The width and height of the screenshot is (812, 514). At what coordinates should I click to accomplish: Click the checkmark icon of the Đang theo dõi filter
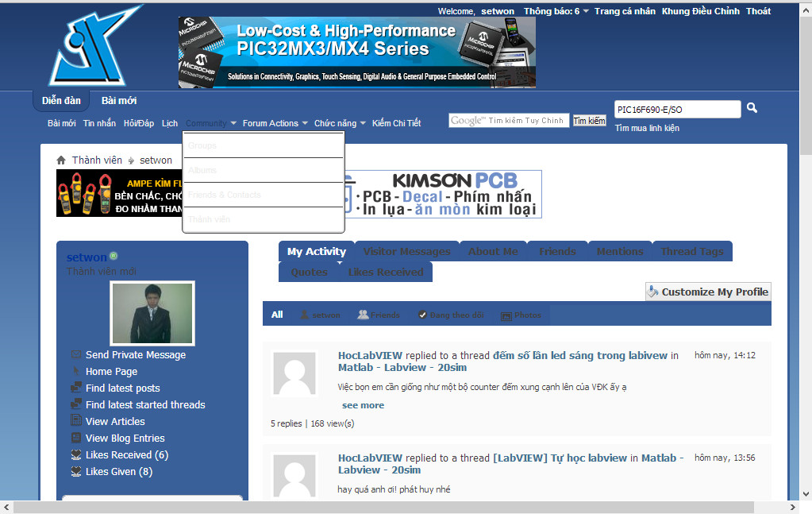(x=422, y=315)
